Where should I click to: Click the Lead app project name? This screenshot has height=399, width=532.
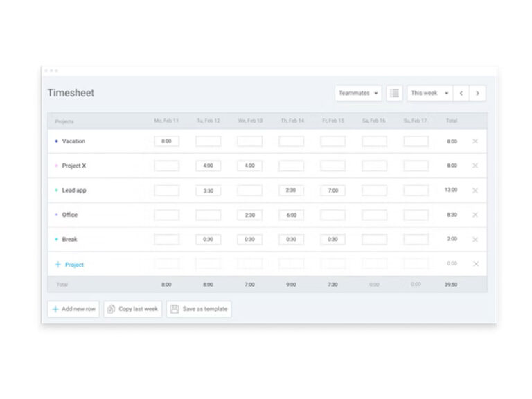(74, 190)
